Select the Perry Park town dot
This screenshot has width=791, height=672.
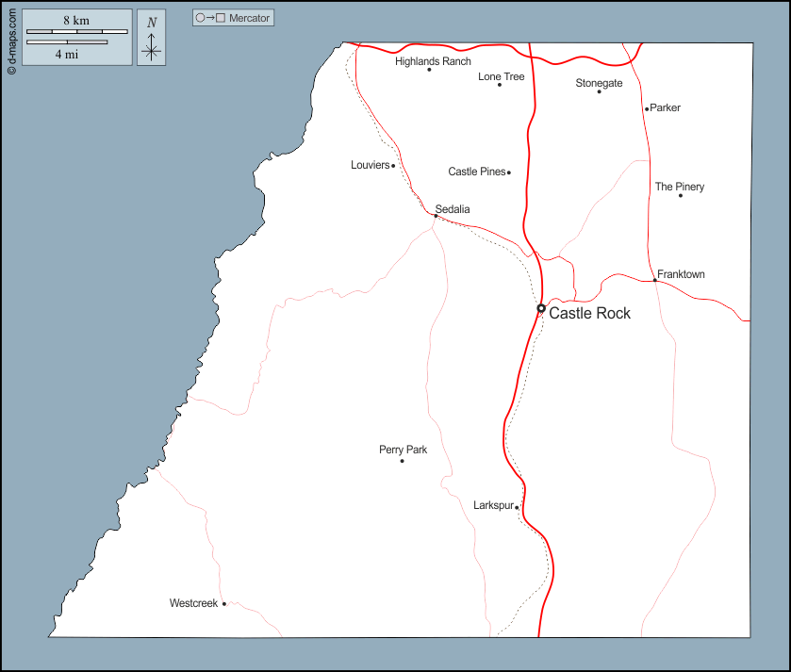click(402, 461)
